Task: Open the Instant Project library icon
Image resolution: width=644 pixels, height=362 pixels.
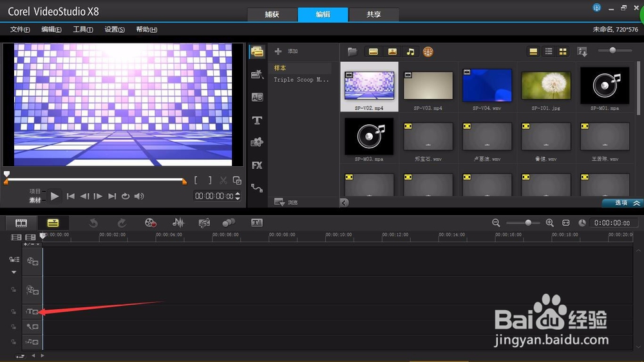Action: (257, 74)
